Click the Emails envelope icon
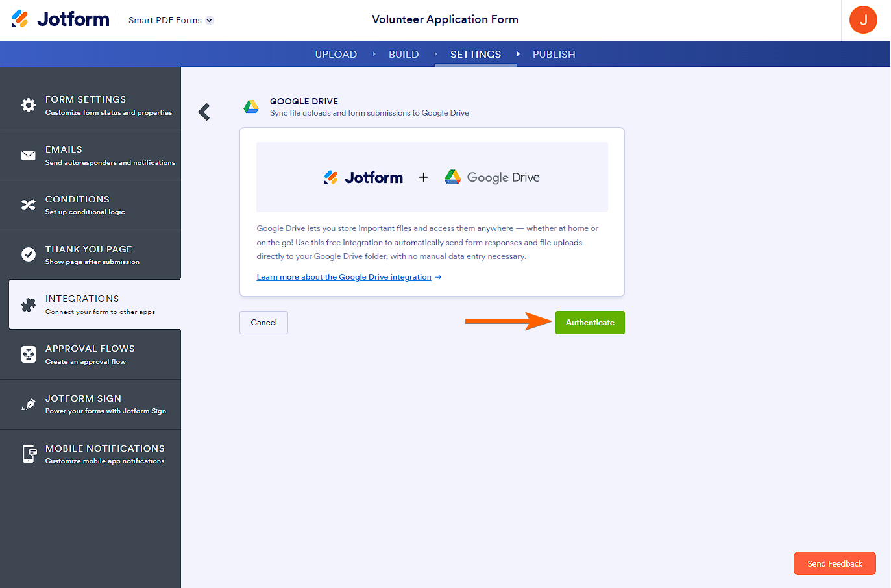 click(29, 155)
